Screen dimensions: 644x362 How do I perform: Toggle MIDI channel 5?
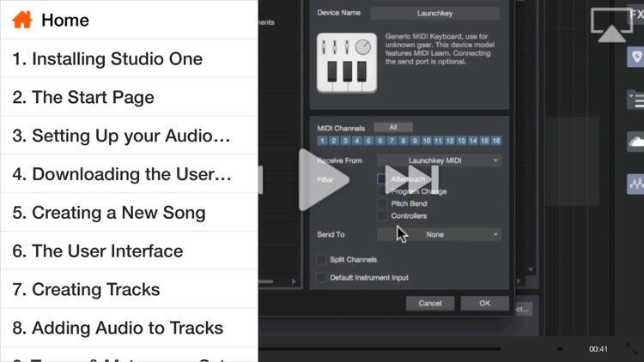click(x=368, y=141)
